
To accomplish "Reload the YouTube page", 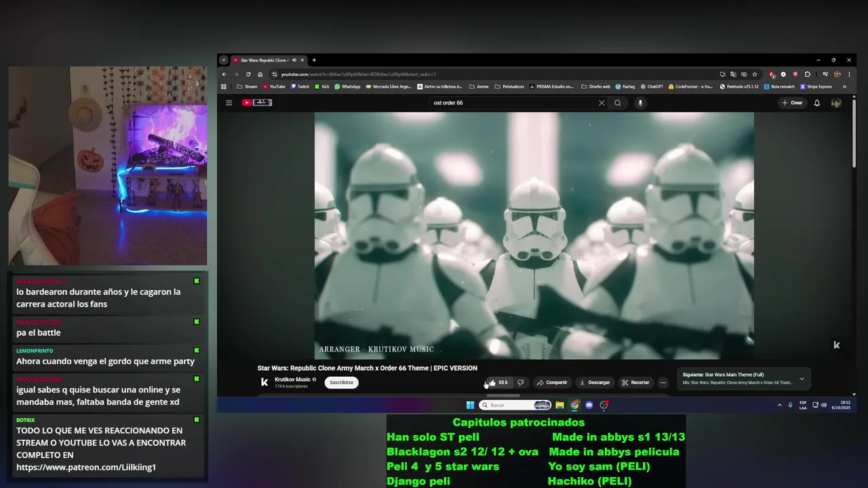I will coord(248,75).
